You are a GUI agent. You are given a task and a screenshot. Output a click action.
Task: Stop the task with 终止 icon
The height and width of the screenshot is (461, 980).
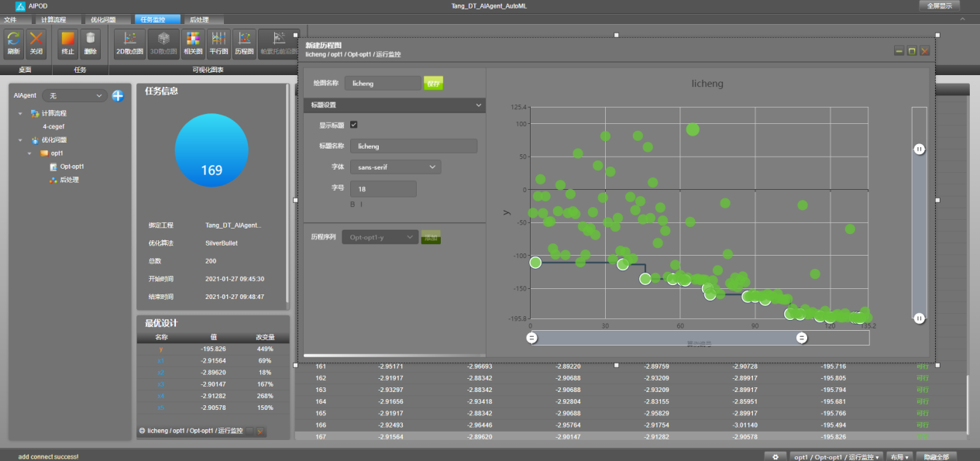point(68,44)
